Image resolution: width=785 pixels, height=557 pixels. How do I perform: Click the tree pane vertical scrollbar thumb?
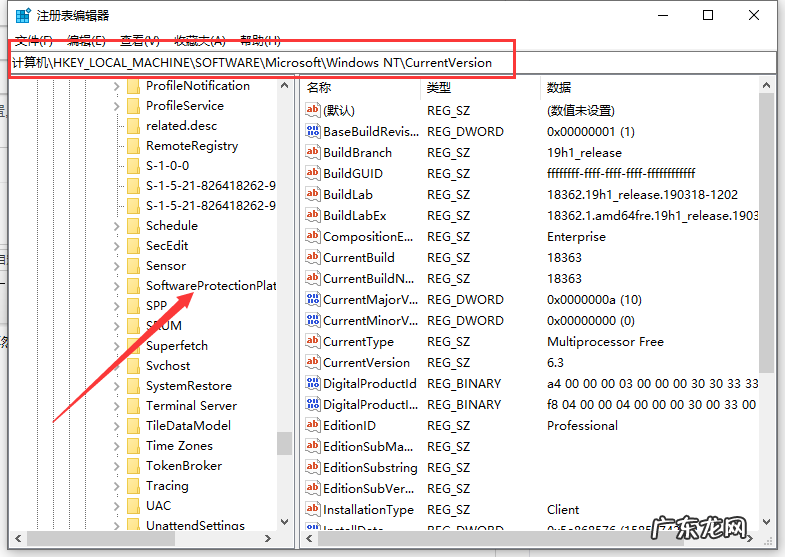[x=284, y=443]
